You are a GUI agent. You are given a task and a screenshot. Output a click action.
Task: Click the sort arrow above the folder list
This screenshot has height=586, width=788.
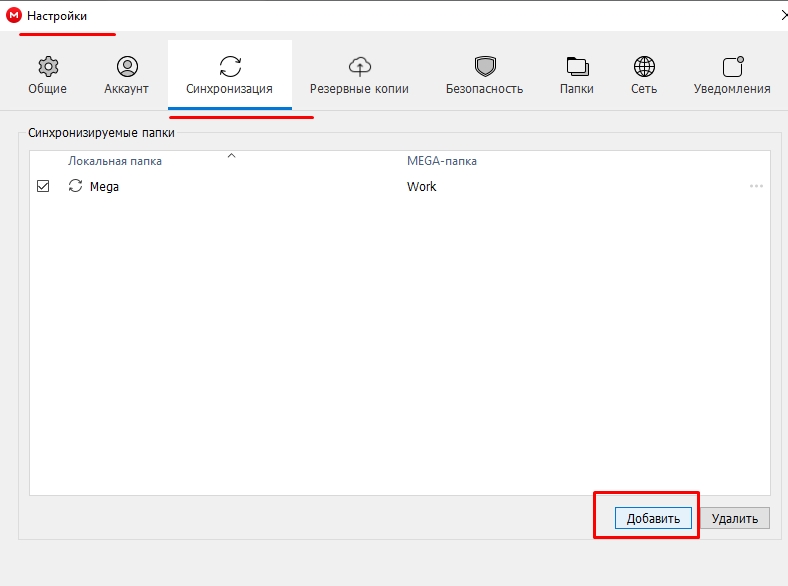pyautogui.click(x=232, y=156)
